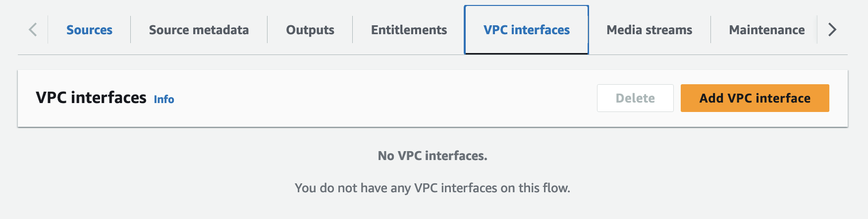Click the VPC interfaces tab
The width and height of the screenshot is (868, 219).
coord(526,30)
